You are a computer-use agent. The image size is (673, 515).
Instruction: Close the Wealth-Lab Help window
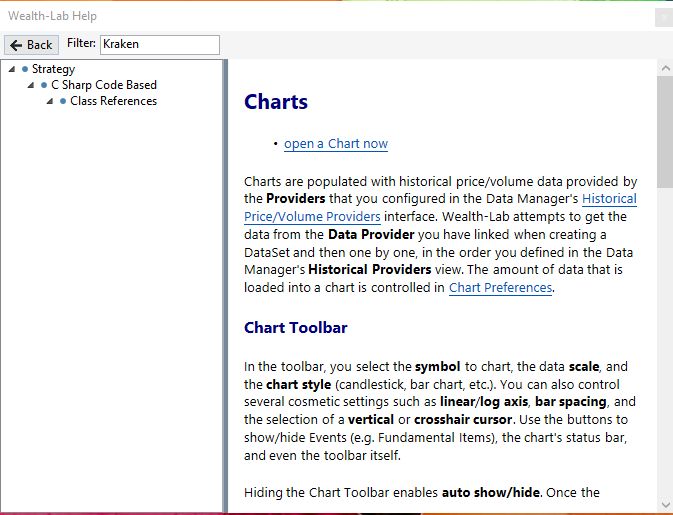point(663,17)
